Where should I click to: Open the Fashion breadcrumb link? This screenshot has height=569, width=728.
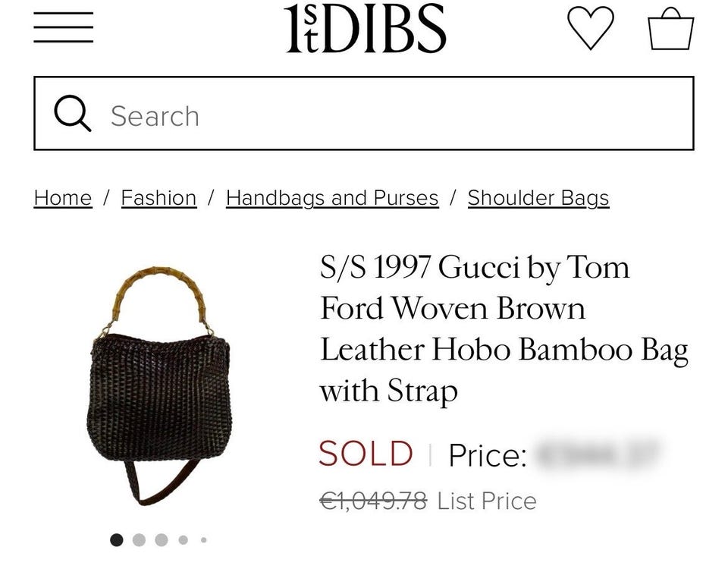pyautogui.click(x=158, y=198)
